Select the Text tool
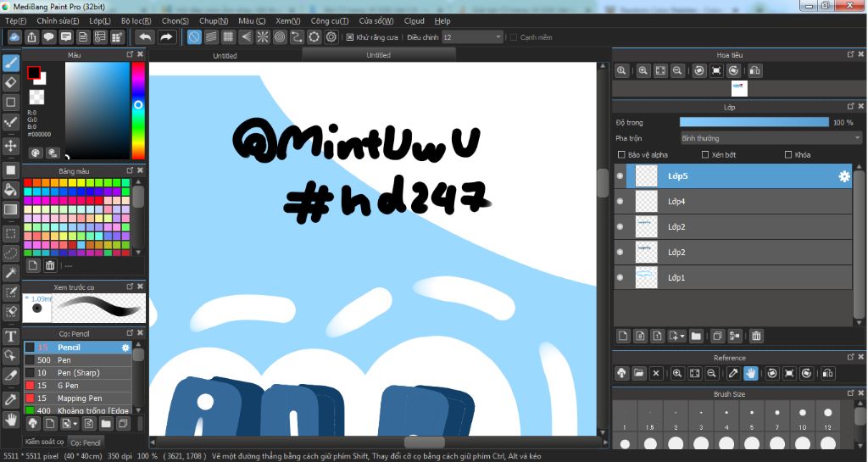Viewport: 868px width, 462px height. click(x=10, y=336)
